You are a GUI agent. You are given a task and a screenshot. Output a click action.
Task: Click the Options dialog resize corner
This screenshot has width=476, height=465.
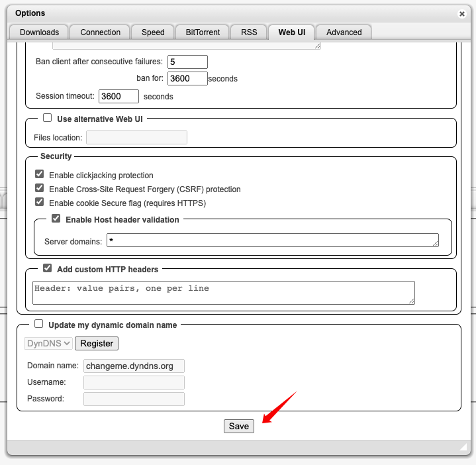(x=463, y=446)
